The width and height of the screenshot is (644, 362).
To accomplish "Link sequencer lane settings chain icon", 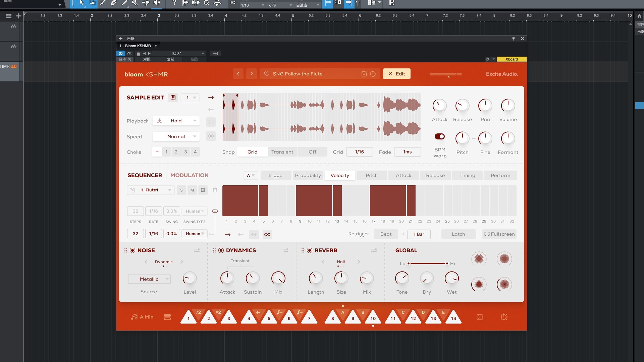I will pyautogui.click(x=215, y=211).
